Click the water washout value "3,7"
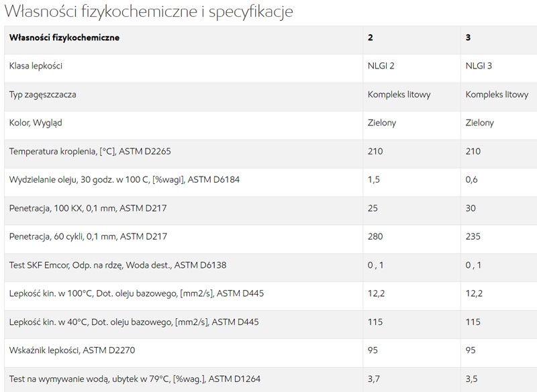Viewport: 537px width, 392px height. (x=375, y=379)
